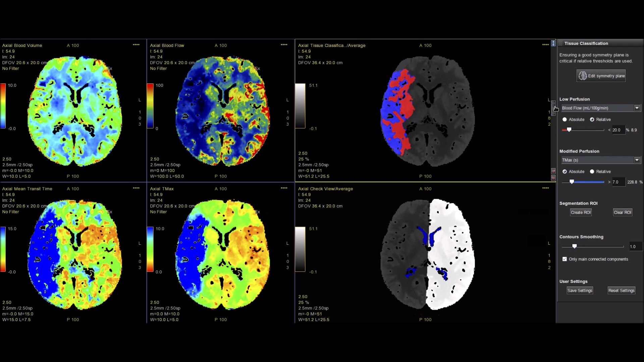Click the upper red arrow icon beside Tissue Classification view
This screenshot has height=362, width=644.
click(553, 171)
